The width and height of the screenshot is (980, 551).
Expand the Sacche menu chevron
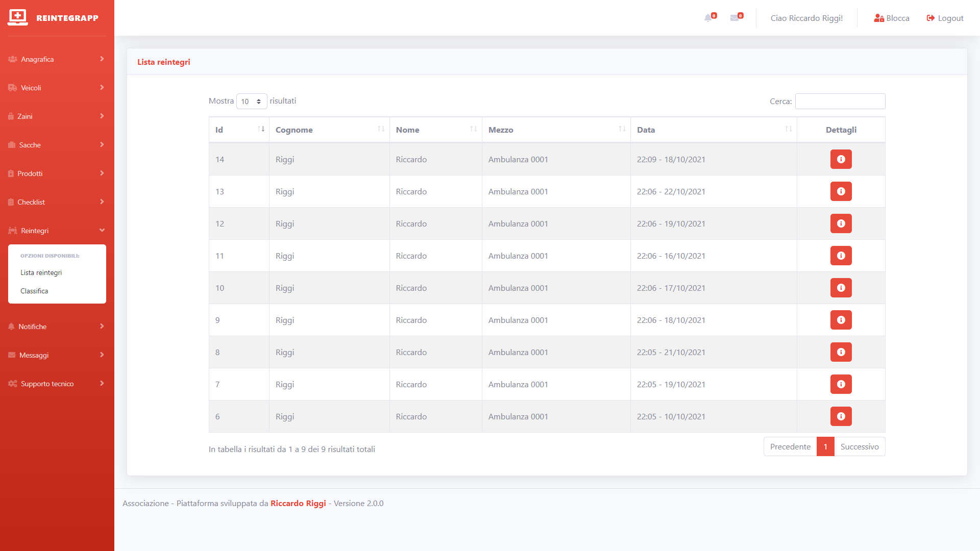click(102, 145)
